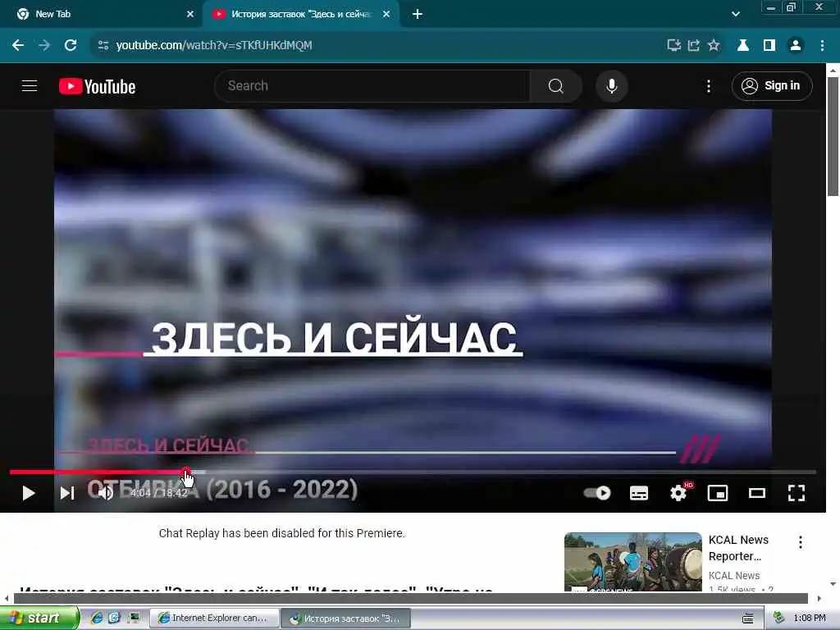Open YouTube settings three-dot menu
840x630 pixels.
709,85
